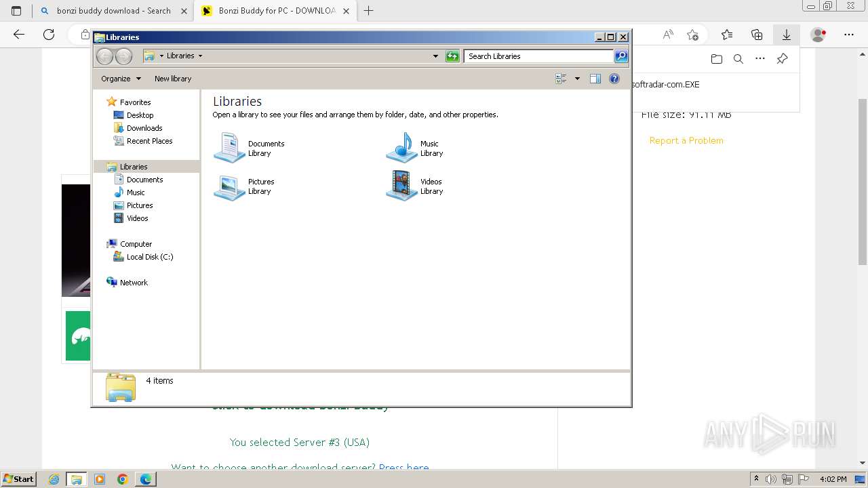Viewport: 868px width, 488px height.
Task: Expand the address bar history dropdown
Action: (435, 56)
